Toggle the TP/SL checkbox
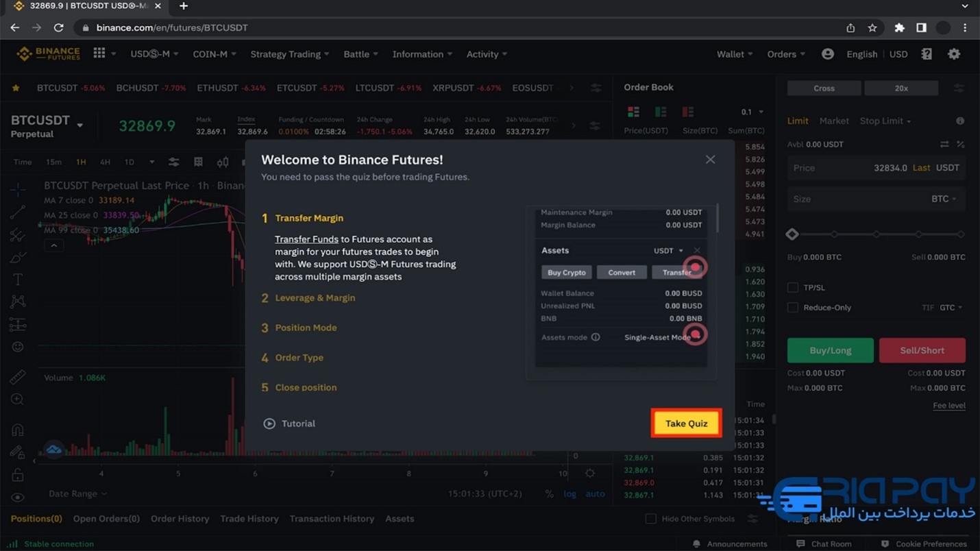Screen dimensions: 980x551 (793, 288)
